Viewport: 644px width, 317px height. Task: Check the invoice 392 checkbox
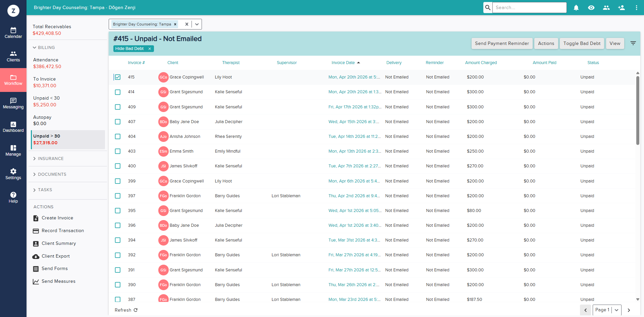click(118, 255)
